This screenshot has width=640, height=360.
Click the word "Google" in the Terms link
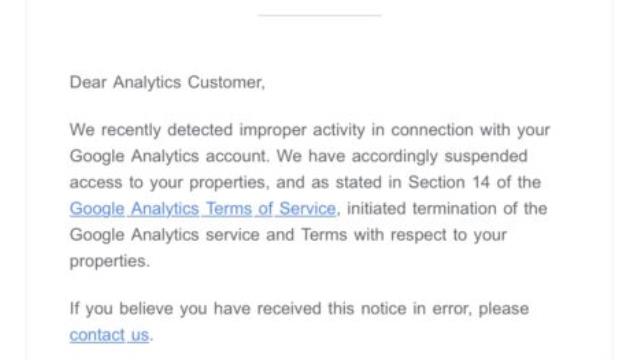tap(97, 209)
